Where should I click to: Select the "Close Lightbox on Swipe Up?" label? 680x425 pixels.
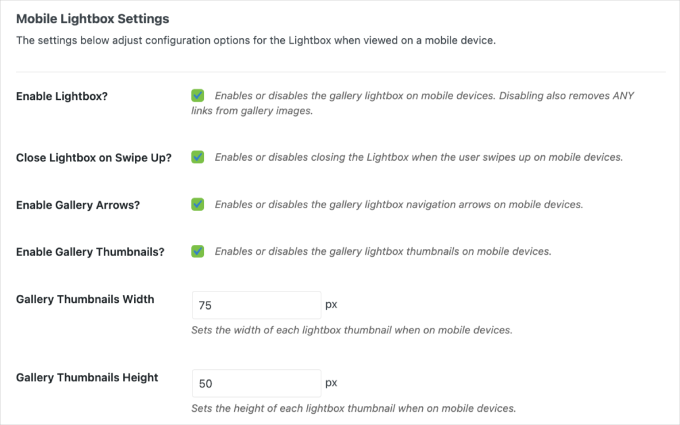[x=94, y=158]
